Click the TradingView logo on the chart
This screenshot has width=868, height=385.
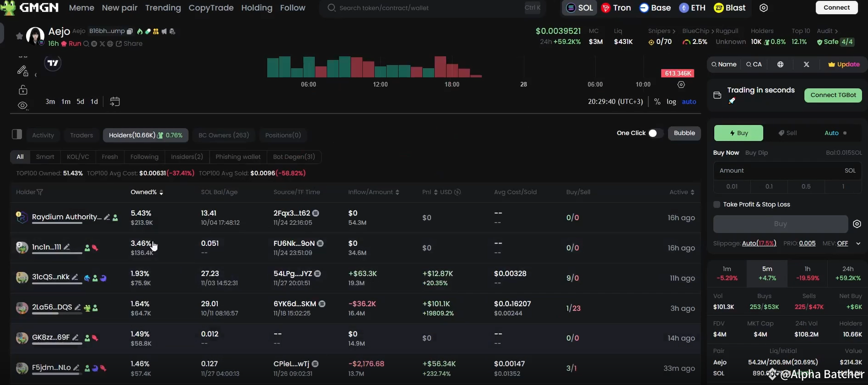(53, 63)
